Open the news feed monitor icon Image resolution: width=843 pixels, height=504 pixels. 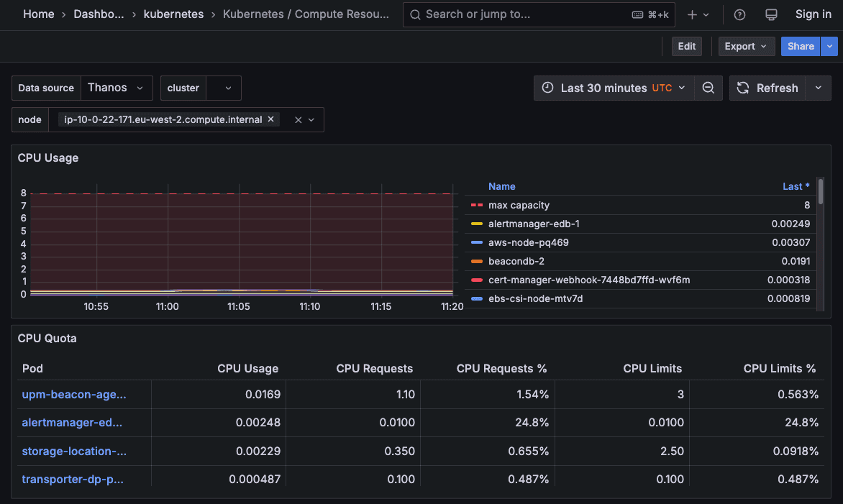[x=771, y=14]
